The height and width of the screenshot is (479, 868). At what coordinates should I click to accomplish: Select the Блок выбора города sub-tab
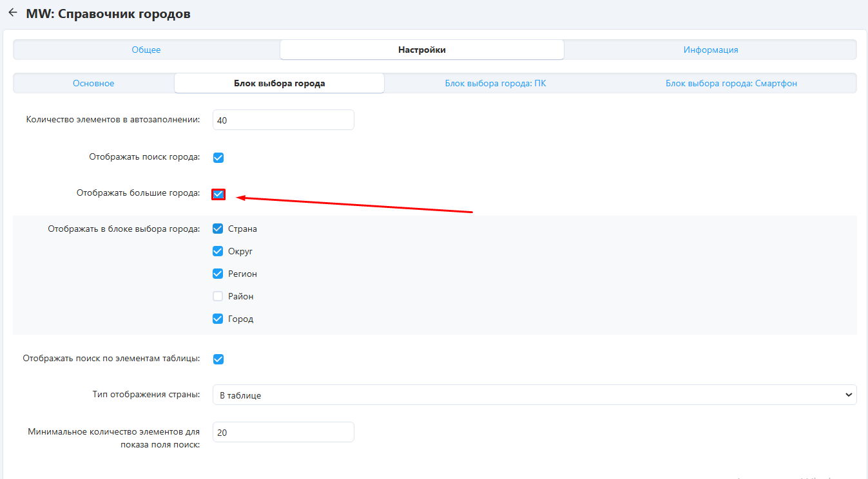point(279,83)
